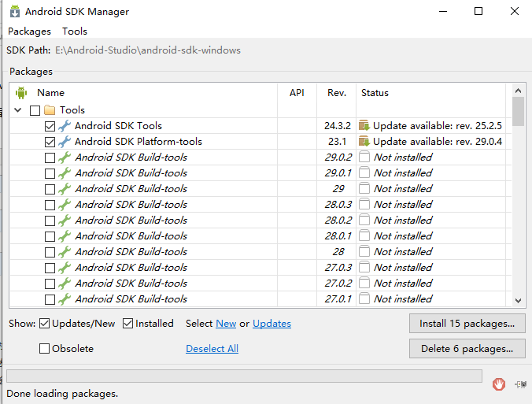The image size is (532, 404).
Task: Check Android SDK Build-tools 28.0.3 checkbox
Action: click(x=50, y=205)
